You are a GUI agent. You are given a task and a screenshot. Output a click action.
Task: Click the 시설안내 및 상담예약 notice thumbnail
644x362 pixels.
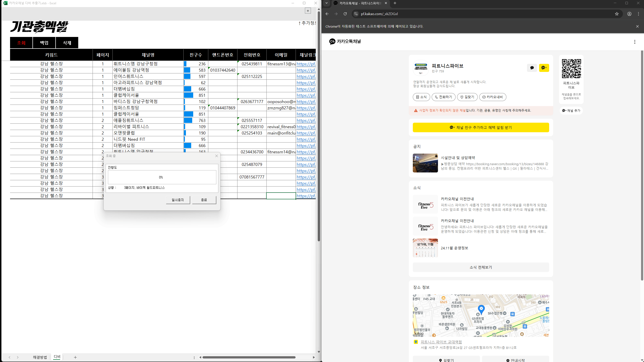tap(425, 163)
